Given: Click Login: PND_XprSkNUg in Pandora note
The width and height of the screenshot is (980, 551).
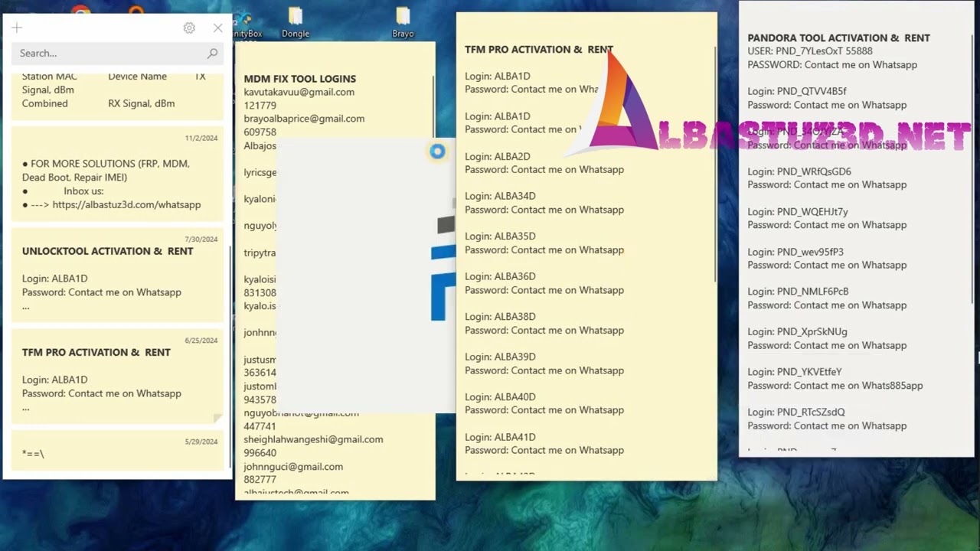Looking at the screenshot, I should coord(797,332).
